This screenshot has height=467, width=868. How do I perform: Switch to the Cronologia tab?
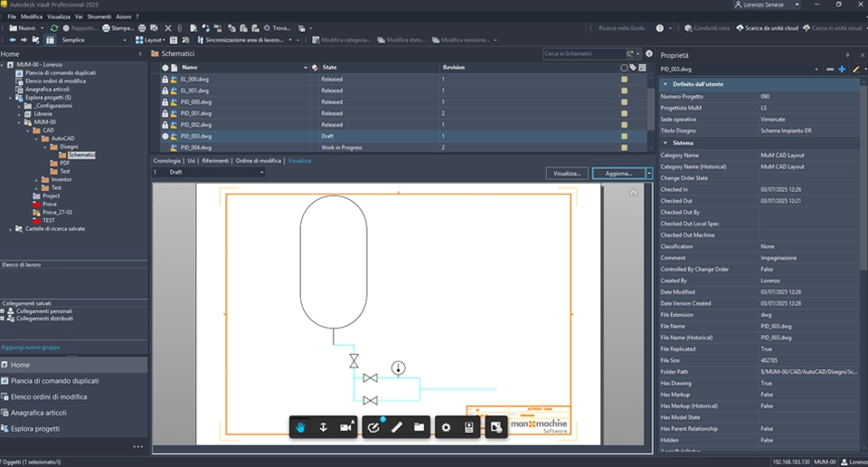166,161
